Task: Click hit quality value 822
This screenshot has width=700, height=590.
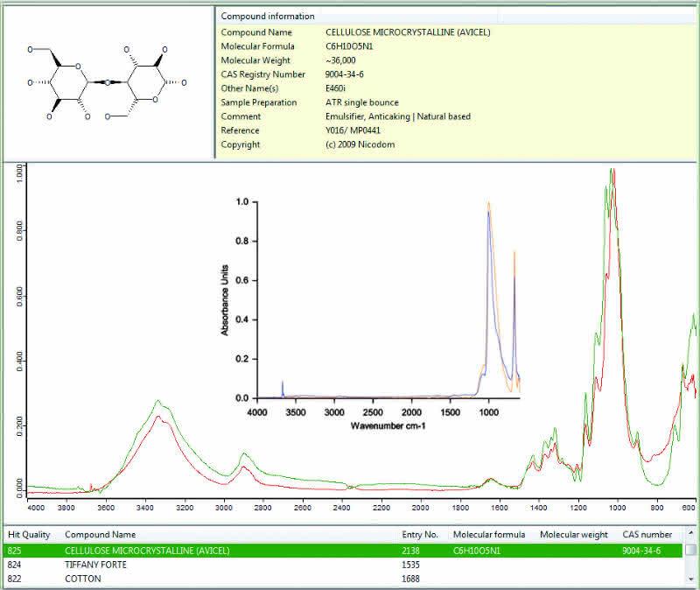Action: (14, 579)
